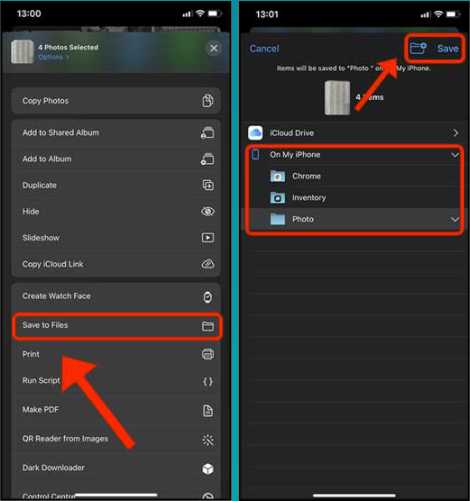Tap the Copy iCloud Link cloud icon

pyautogui.click(x=208, y=264)
